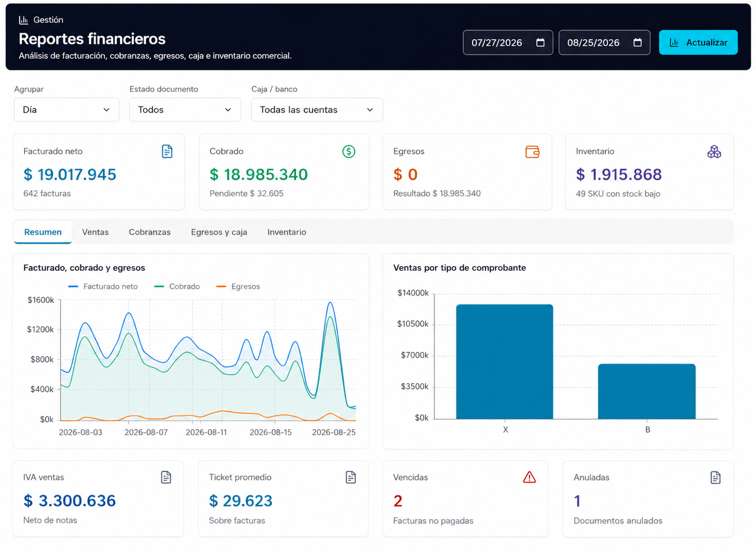
Task: Open the calendar picker for the 07/27/2026 start date
Action: [540, 42]
